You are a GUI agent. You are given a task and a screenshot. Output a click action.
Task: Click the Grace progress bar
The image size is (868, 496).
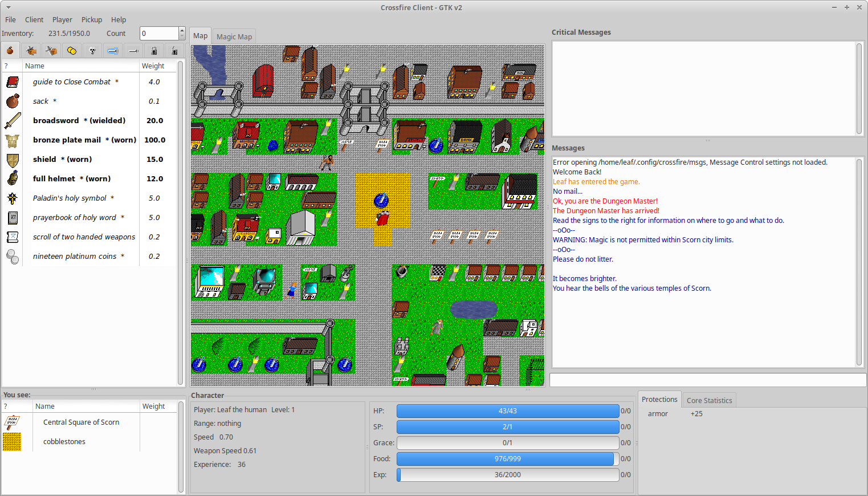click(x=508, y=443)
